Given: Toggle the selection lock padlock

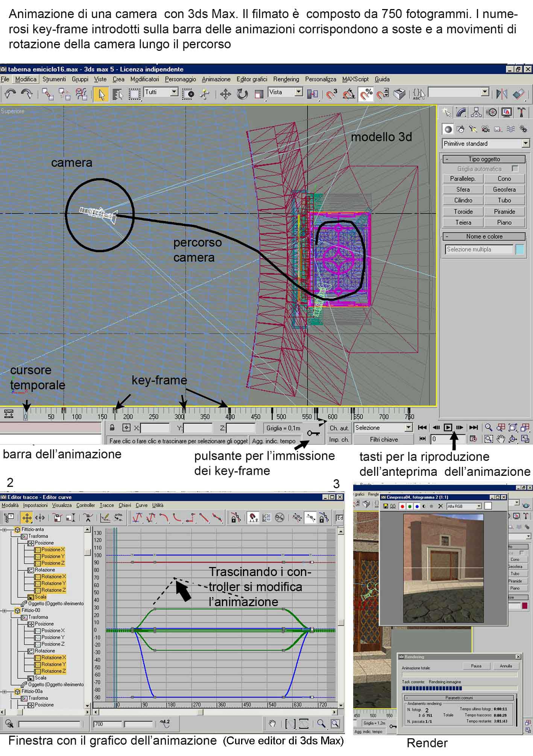Looking at the screenshot, I should tap(112, 428).
